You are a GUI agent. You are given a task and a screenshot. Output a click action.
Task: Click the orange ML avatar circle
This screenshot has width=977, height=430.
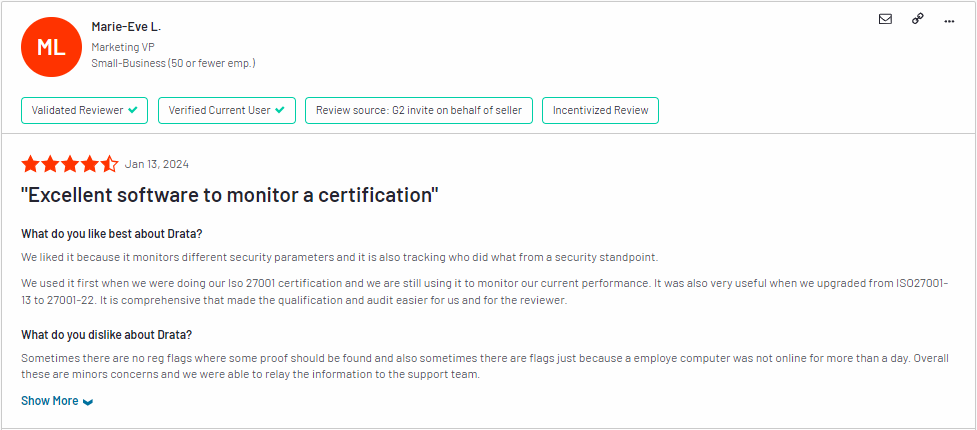(x=51, y=47)
